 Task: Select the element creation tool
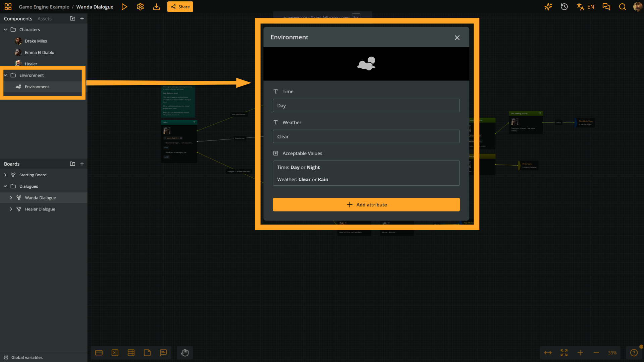click(x=99, y=353)
